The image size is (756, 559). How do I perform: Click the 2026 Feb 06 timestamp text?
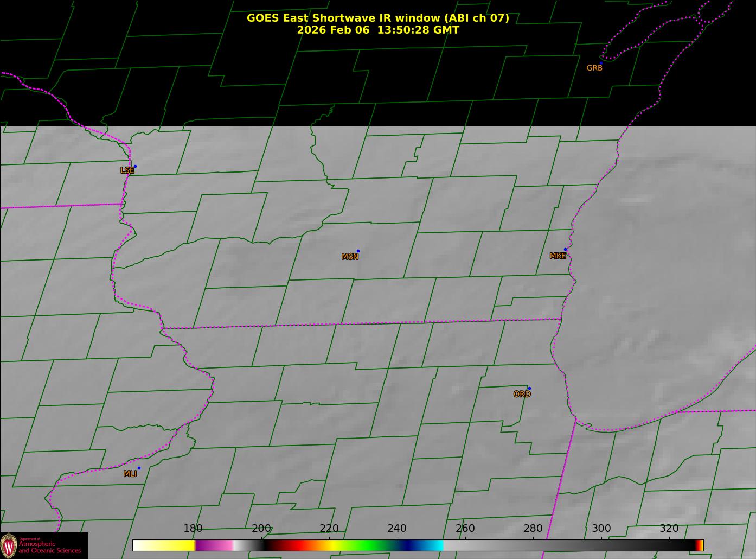coord(378,30)
